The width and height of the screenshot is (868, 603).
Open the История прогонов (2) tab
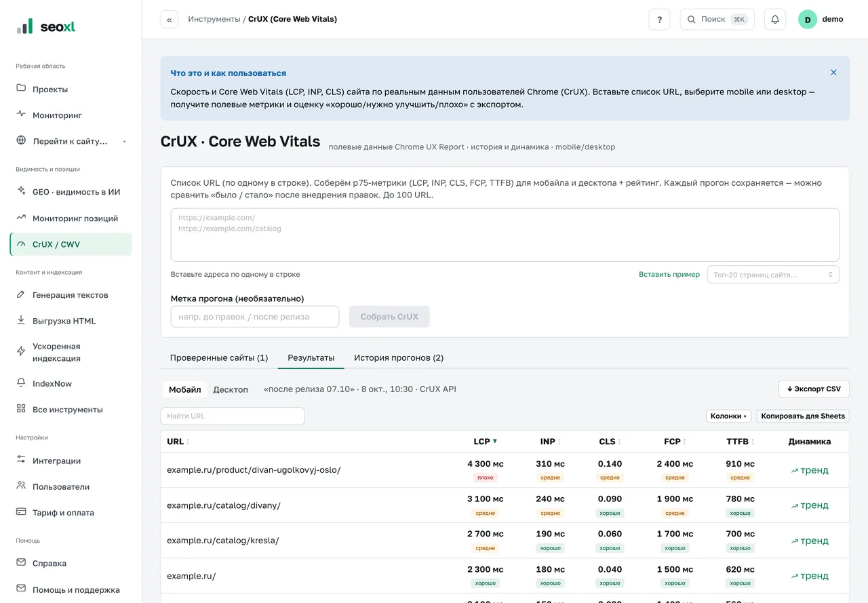click(399, 357)
